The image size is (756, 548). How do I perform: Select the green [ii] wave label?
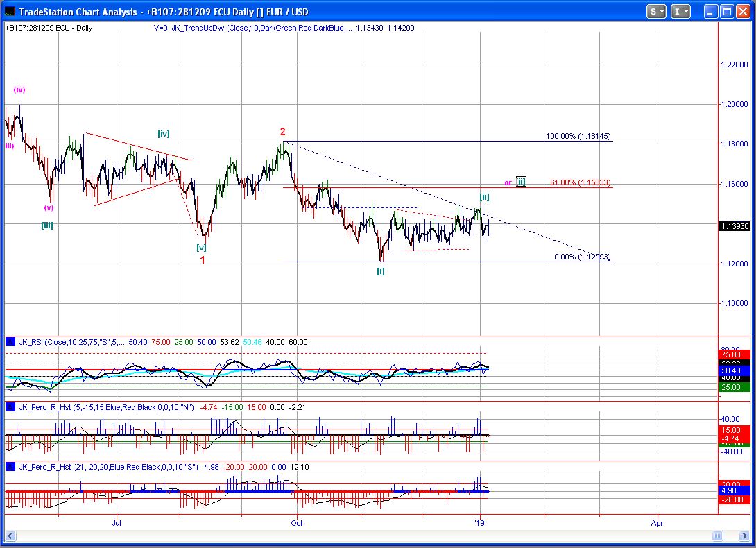485,197
